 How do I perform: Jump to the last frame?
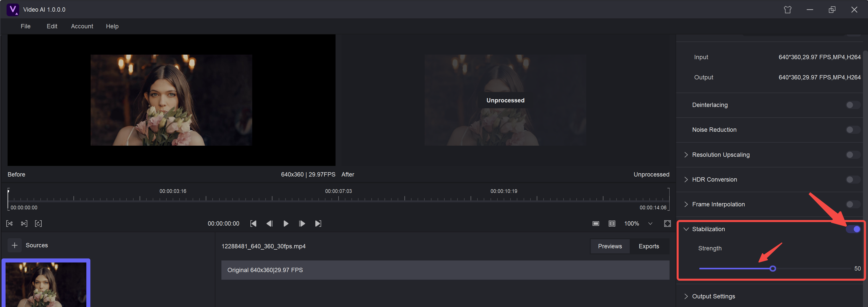(x=318, y=224)
